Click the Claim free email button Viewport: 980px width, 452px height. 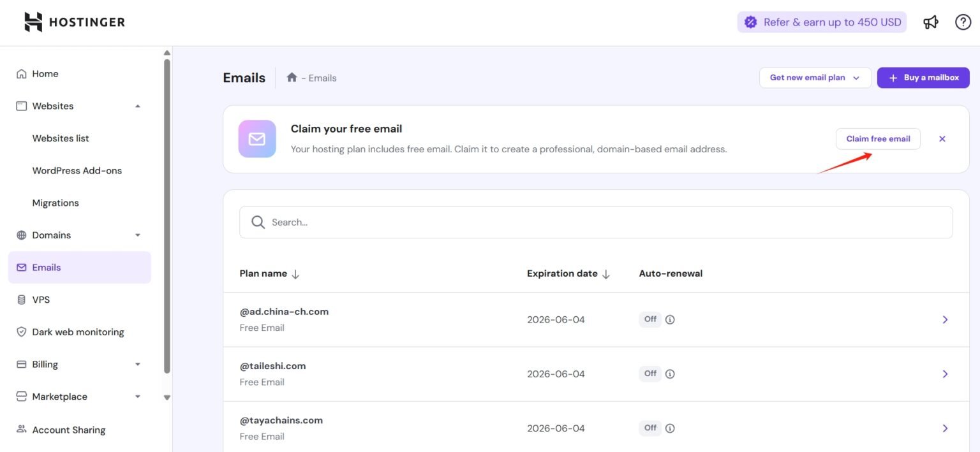(878, 139)
